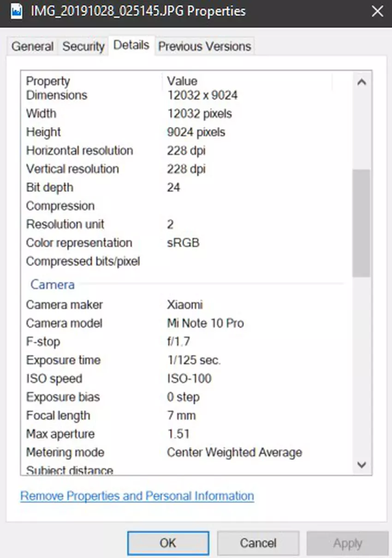
Task: Click the image file icon in title bar
Action: tap(16, 11)
